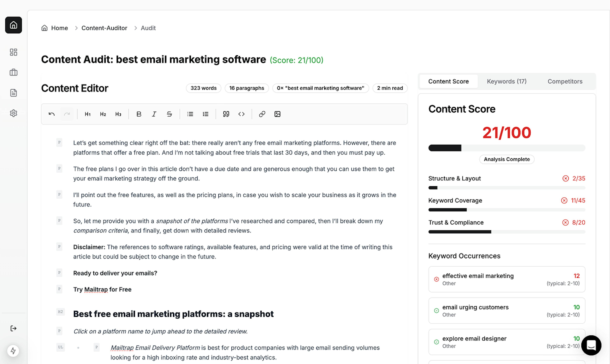Click the Trust & Compliance 8/20 score
This screenshot has height=364, width=610.
pyautogui.click(x=579, y=222)
